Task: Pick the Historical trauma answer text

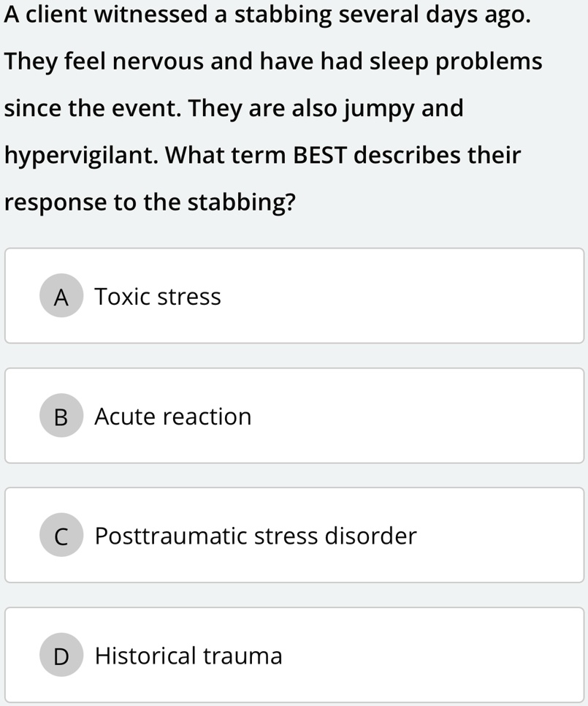Action: click(x=188, y=656)
